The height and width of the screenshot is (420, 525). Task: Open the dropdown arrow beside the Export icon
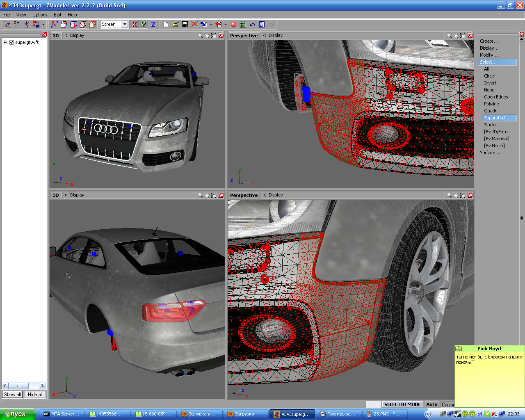point(226,25)
